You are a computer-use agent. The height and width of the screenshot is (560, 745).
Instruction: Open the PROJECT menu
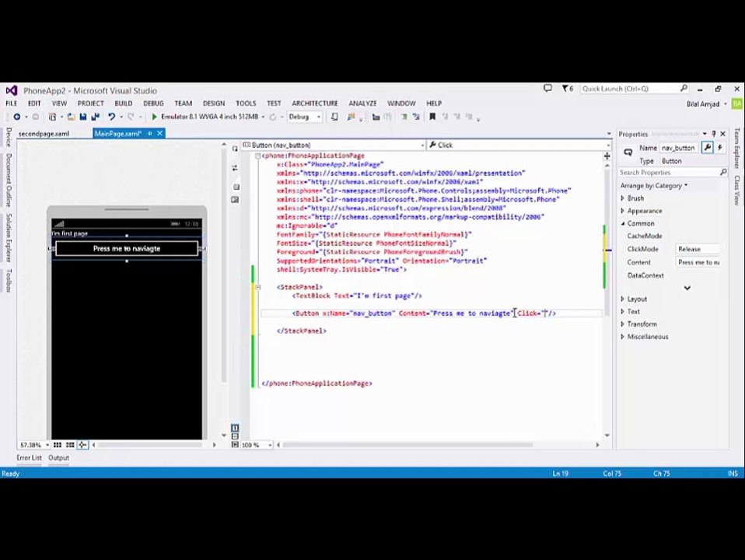pos(90,103)
